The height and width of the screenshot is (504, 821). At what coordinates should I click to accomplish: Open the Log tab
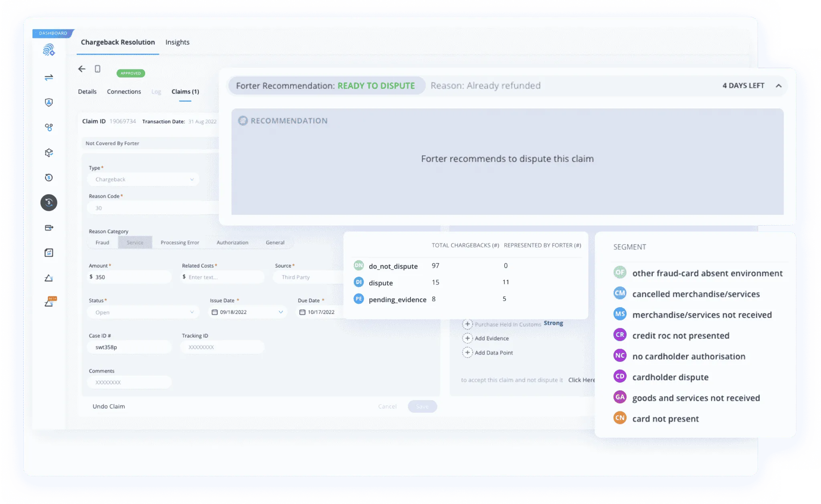point(156,92)
